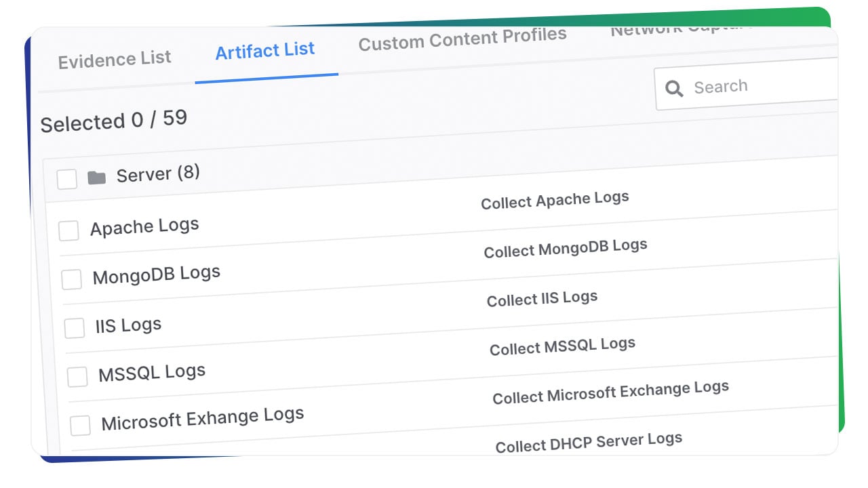Tick the MSSQL Logs checkbox
This screenshot has height=488, width=868.
pos(77,377)
